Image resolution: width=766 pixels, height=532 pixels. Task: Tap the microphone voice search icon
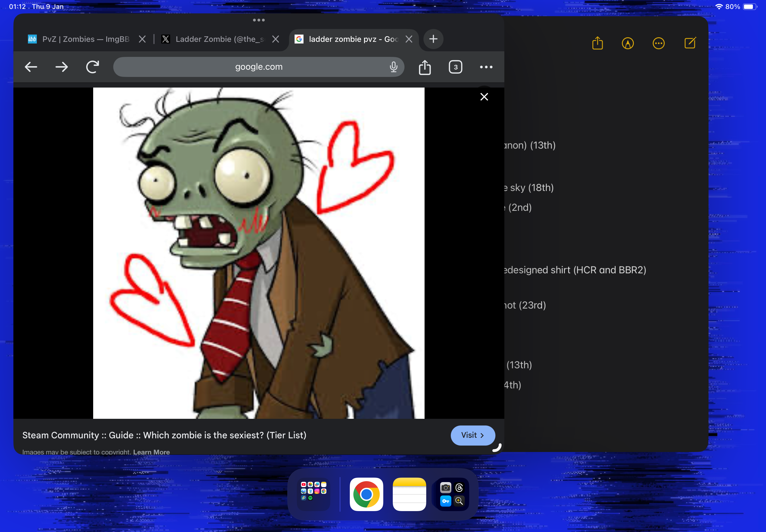[394, 67]
